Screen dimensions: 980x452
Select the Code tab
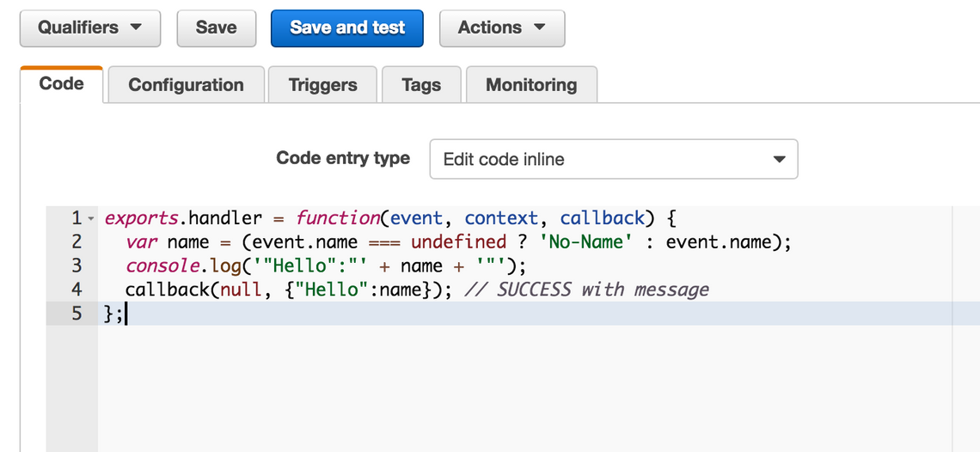pos(62,84)
